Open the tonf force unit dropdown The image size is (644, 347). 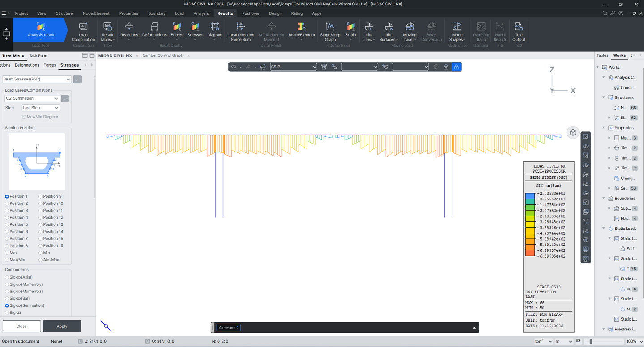pyautogui.click(x=543, y=341)
